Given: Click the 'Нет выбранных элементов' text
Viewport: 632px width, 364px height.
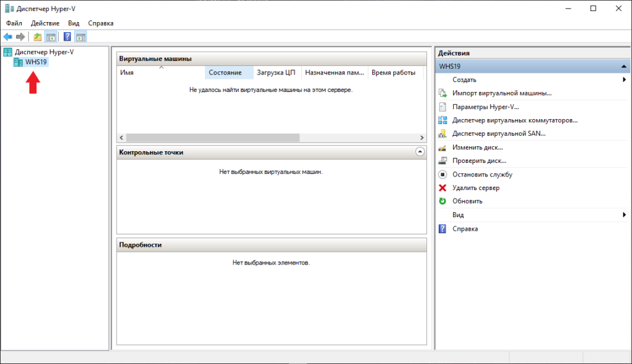Looking at the screenshot, I should (x=272, y=263).
